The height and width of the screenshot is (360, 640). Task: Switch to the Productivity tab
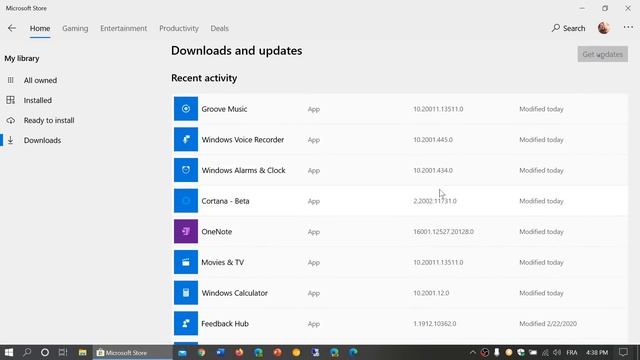click(179, 28)
